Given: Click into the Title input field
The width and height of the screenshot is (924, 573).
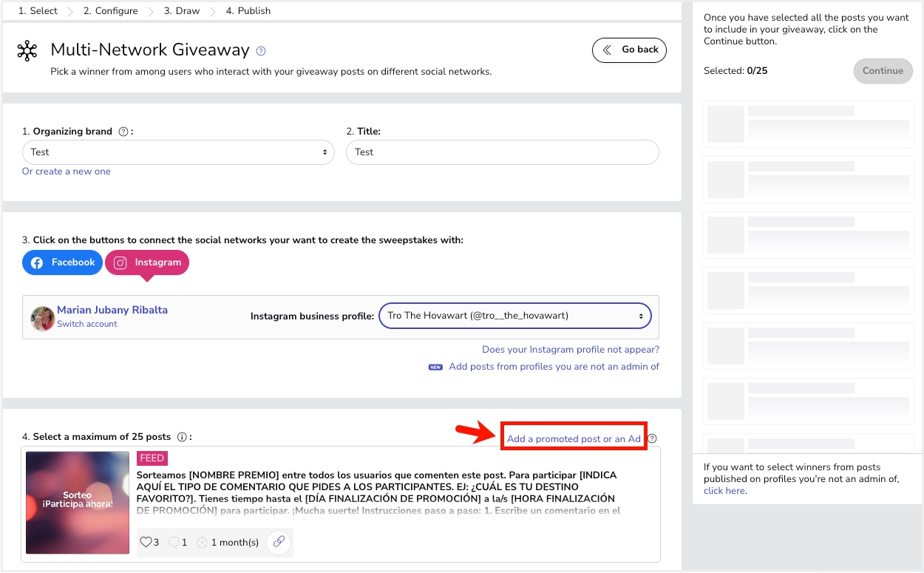Looking at the screenshot, I should (503, 152).
